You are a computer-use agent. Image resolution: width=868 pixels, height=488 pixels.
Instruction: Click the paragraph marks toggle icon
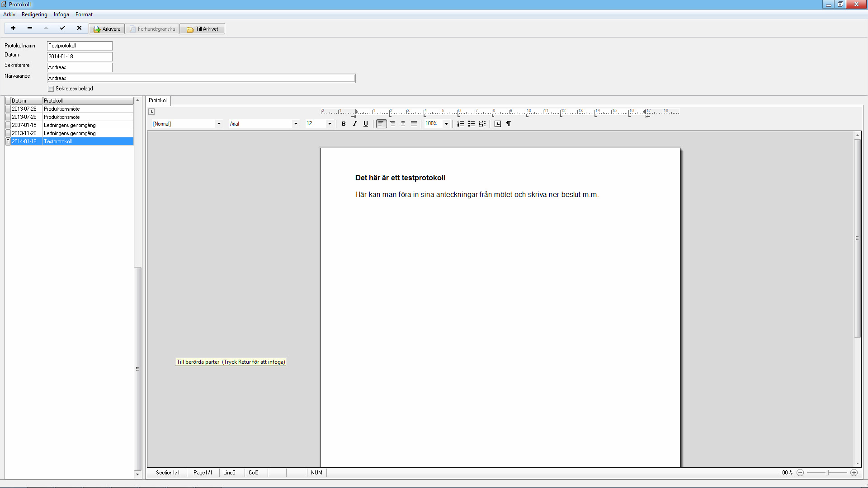509,123
